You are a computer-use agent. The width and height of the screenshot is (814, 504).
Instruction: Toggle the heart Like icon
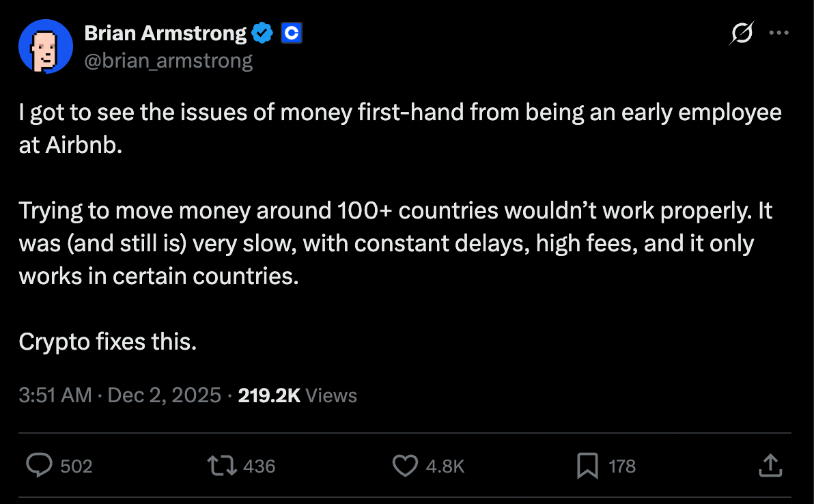(x=405, y=466)
